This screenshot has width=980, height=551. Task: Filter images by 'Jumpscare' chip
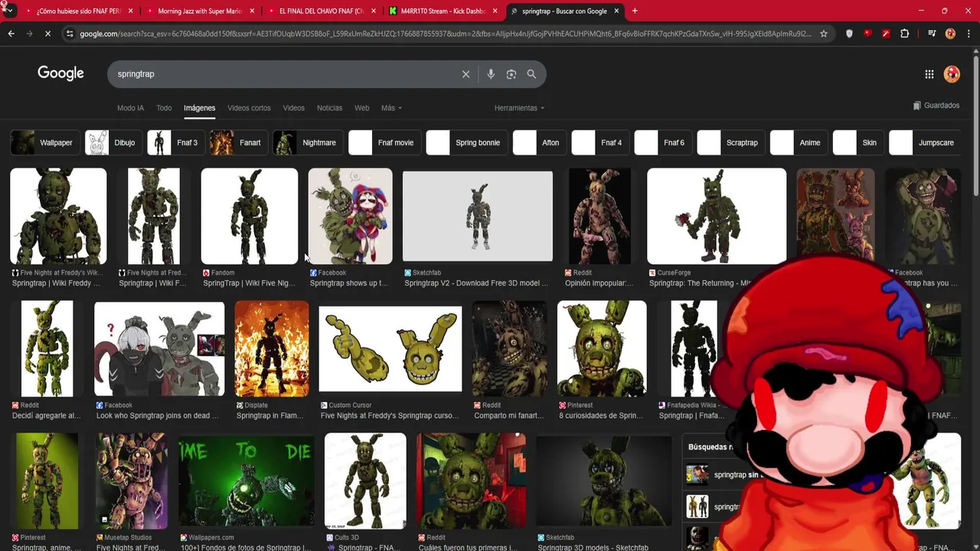point(925,142)
